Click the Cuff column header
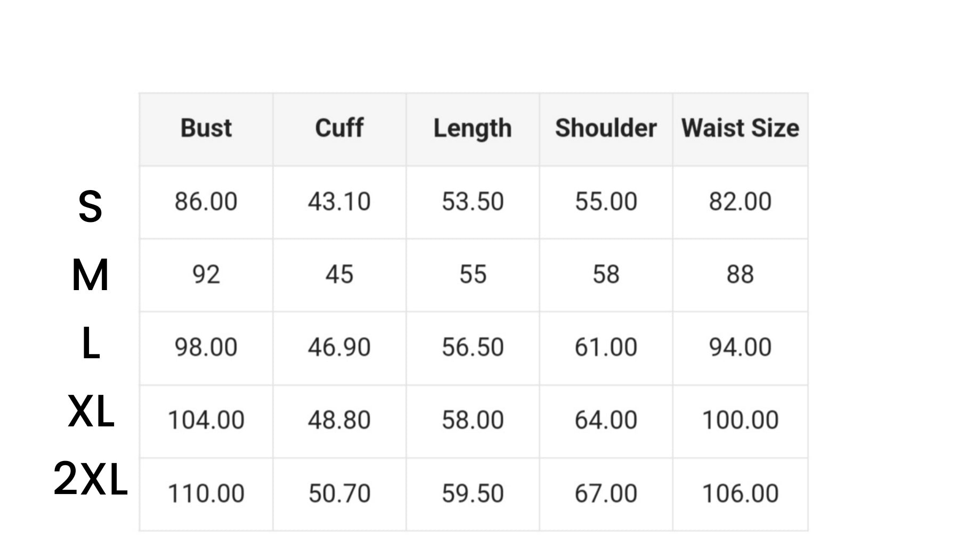The height and width of the screenshot is (560, 959). click(x=339, y=128)
